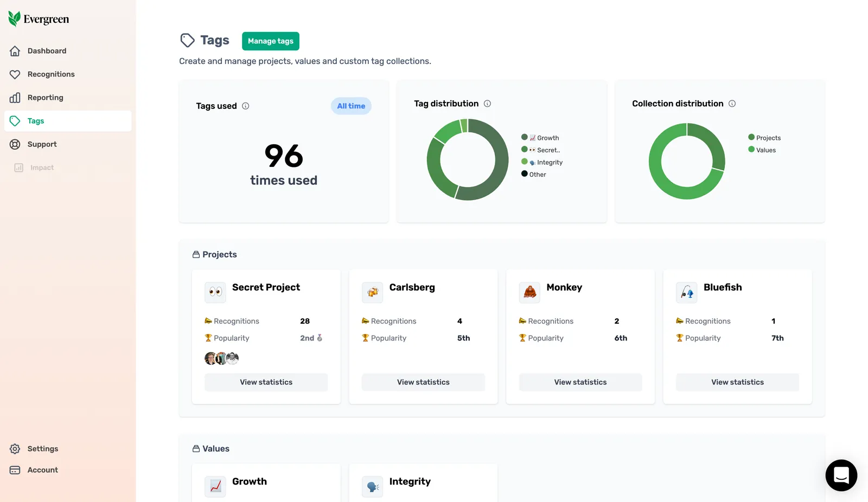Viewport: 868px width, 502px height.
Task: View statistics for Bluefish
Action: tap(738, 382)
